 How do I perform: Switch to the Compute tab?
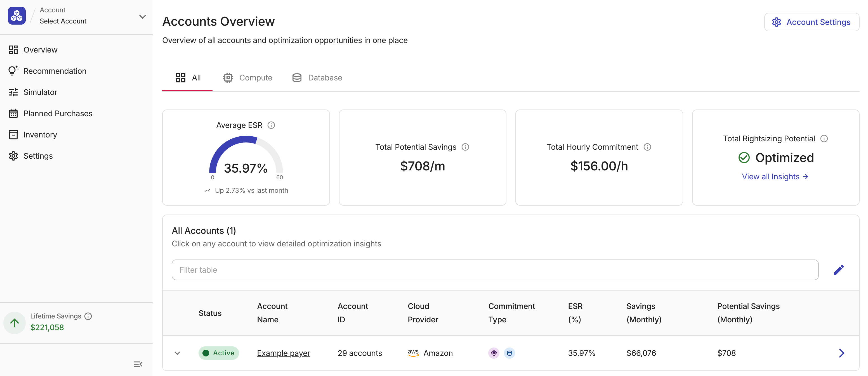point(247,78)
